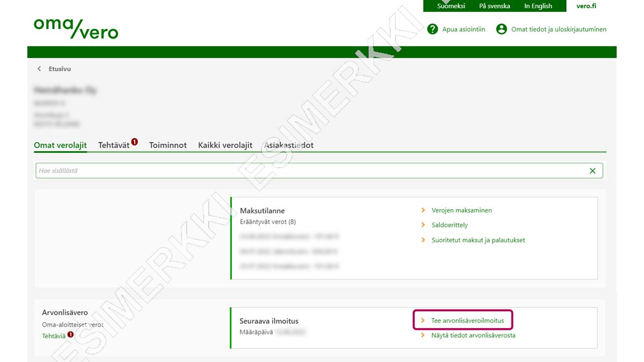
Task: Go back to Etusivu
Action: tap(60, 69)
